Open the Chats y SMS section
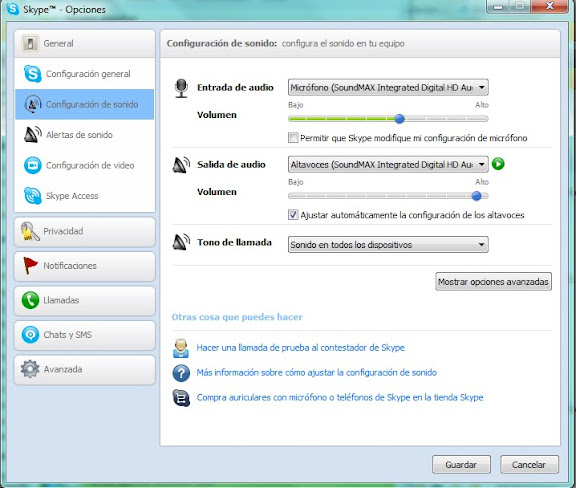This screenshot has width=576, height=488. click(x=84, y=335)
